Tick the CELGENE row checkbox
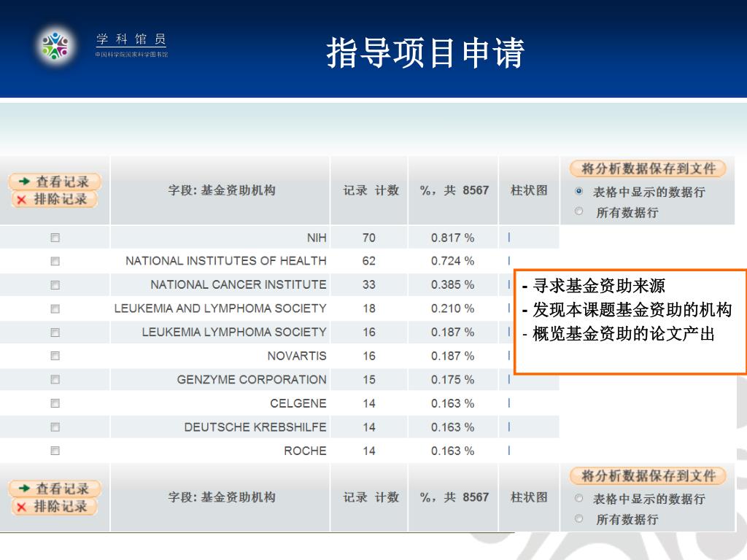Image resolution: width=747 pixels, height=560 pixels. point(55,403)
